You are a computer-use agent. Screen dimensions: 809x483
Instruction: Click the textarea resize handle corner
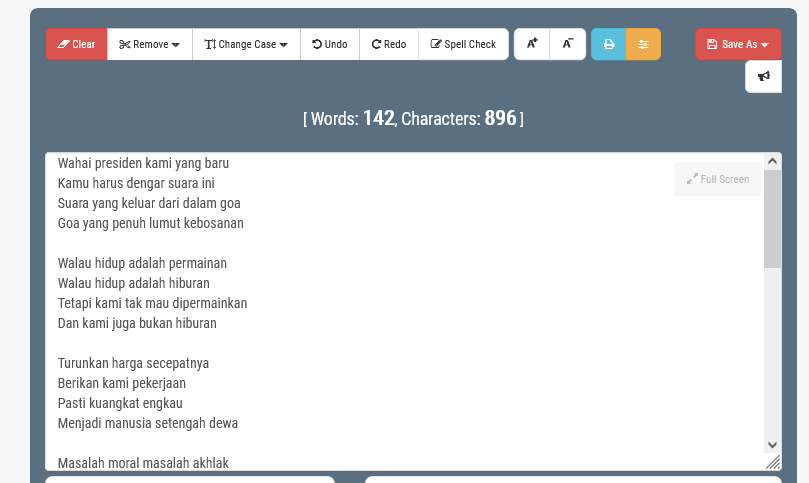(773, 462)
